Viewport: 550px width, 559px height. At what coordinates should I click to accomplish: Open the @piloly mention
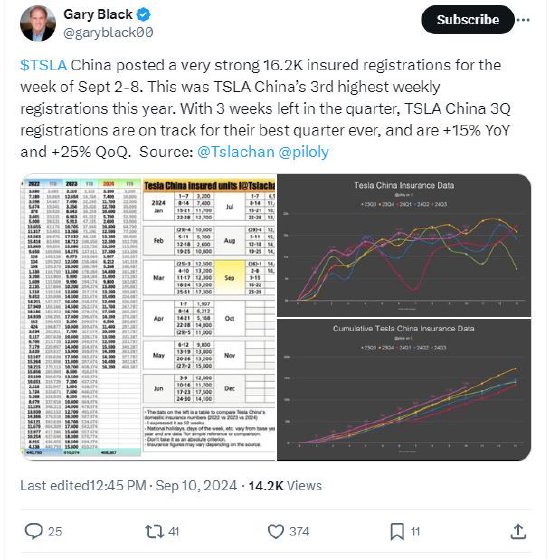304,152
